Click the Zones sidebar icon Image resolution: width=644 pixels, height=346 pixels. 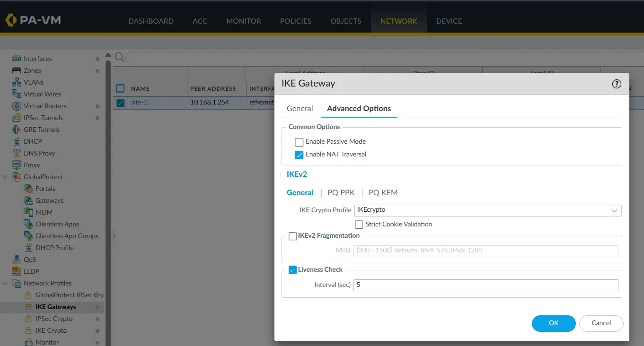(17, 70)
